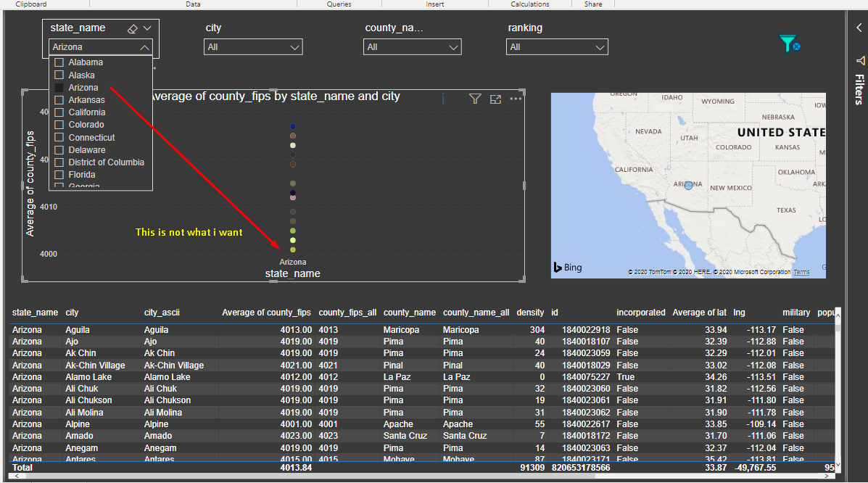Clear selections with the state_name eraser icon

[x=132, y=29]
